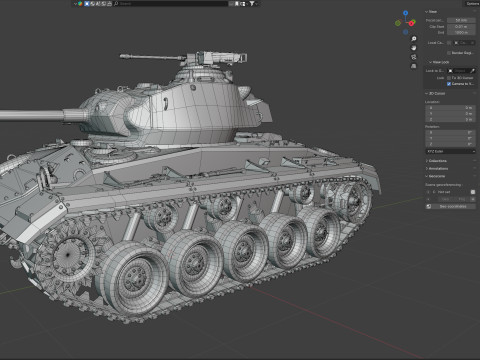
Task: Click the eyedropper in Lock to Object
Action: point(472,71)
